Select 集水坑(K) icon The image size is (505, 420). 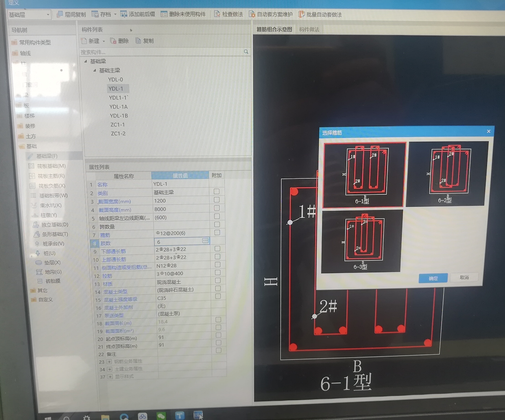point(34,205)
